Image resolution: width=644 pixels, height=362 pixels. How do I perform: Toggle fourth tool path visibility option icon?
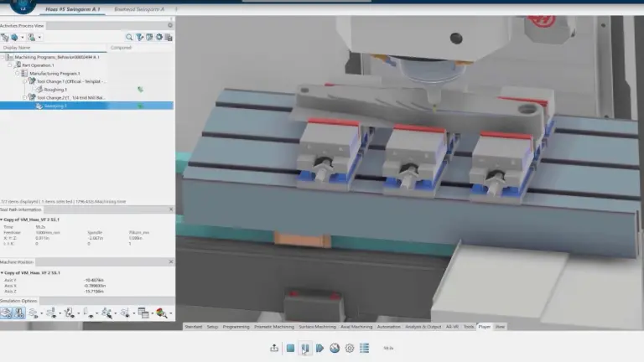[x=51, y=313]
